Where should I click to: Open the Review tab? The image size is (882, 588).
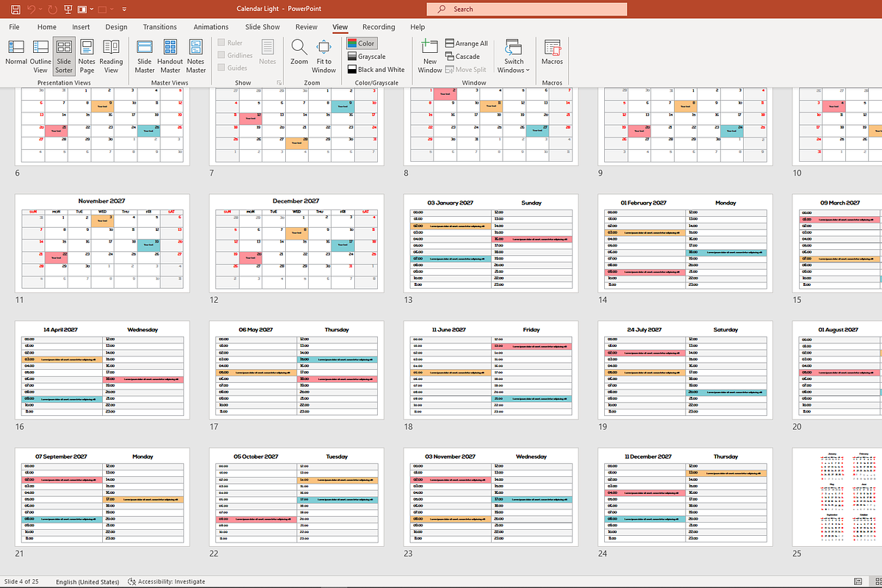[x=306, y=27]
